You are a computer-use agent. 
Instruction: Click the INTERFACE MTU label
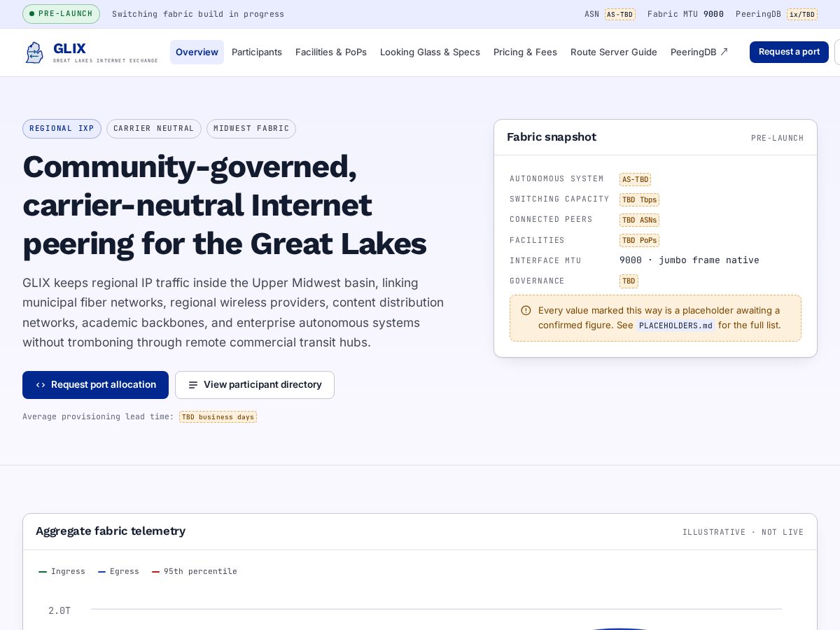pos(545,260)
